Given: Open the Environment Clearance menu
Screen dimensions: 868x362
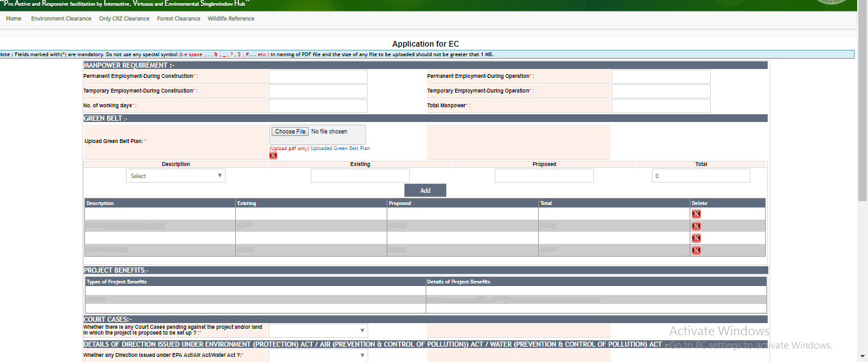Looking at the screenshot, I should pyautogui.click(x=61, y=19).
